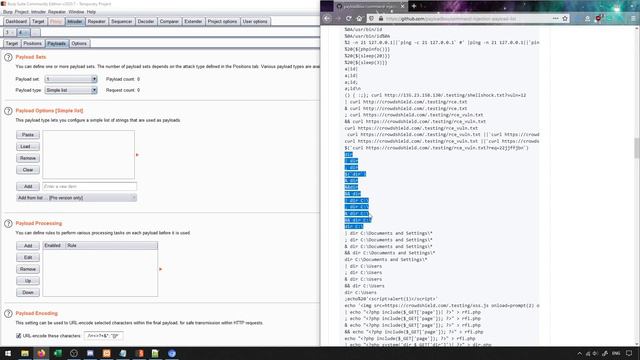Open the Add from list dropdown
The height and width of the screenshot is (360, 640).
(x=76, y=198)
